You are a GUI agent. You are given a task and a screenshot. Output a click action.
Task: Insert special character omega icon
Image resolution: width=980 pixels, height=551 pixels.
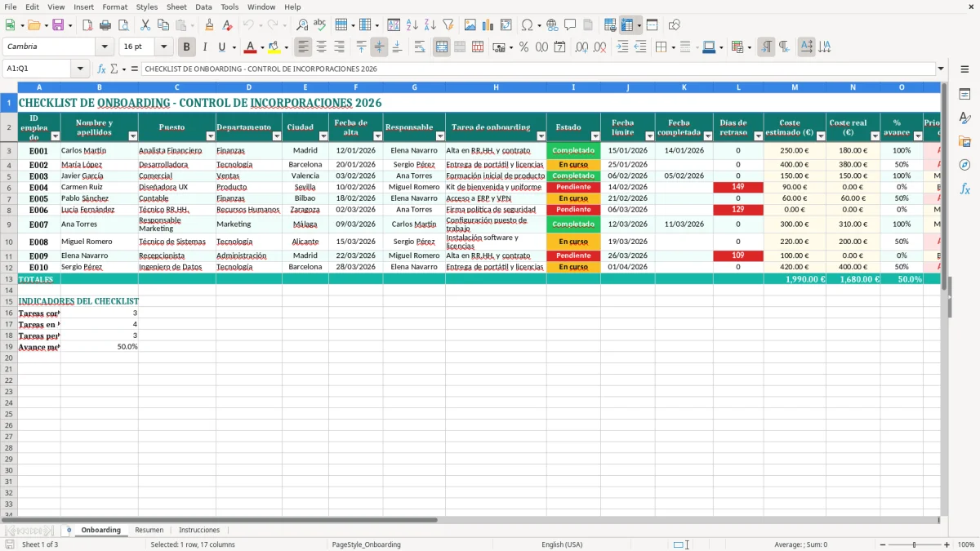[x=527, y=25]
